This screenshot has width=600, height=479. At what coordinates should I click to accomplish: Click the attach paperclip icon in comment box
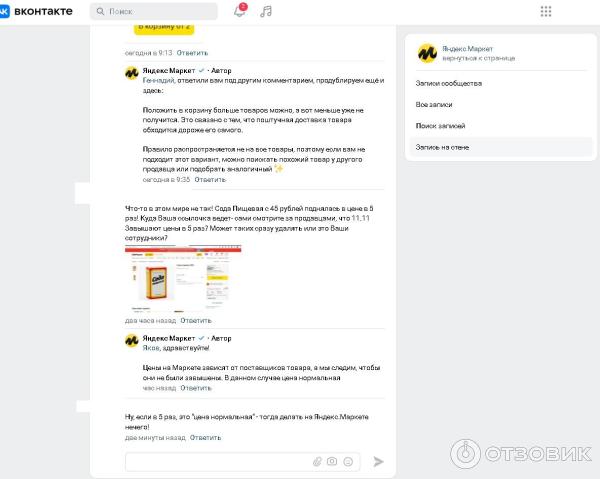[x=317, y=461]
